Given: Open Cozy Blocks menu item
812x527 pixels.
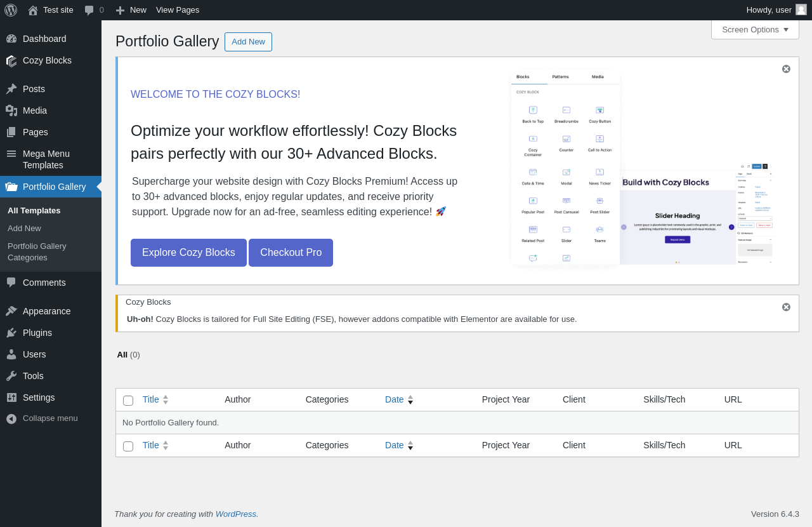Looking at the screenshot, I should point(51,60).
